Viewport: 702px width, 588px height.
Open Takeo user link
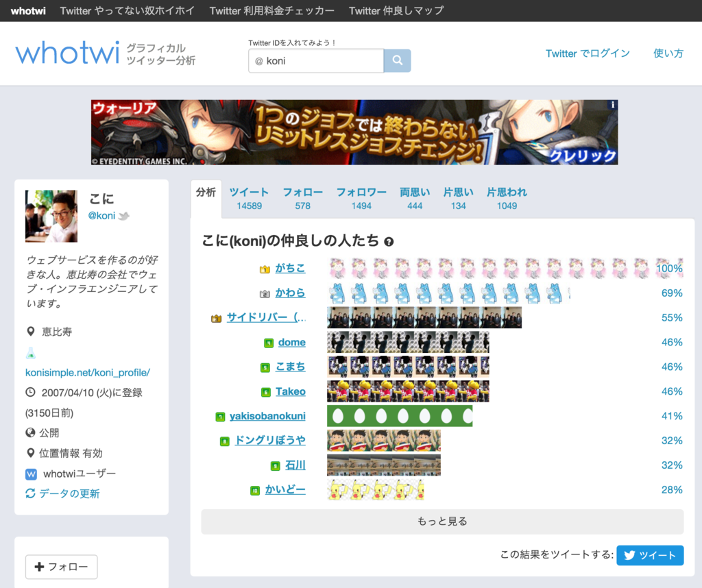[x=291, y=391]
